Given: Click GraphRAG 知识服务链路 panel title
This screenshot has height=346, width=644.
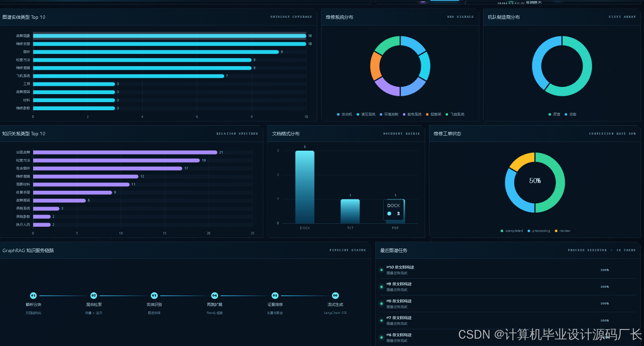Looking at the screenshot, I should (x=28, y=250).
